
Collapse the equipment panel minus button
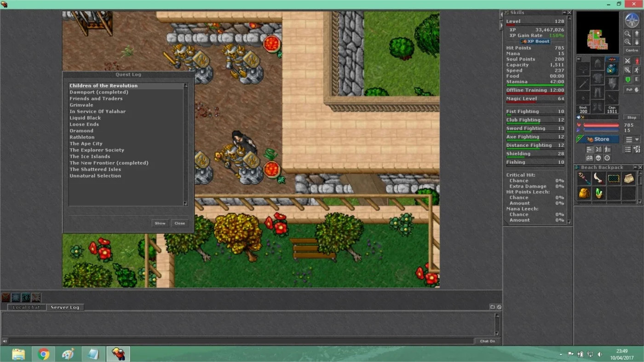(x=579, y=59)
